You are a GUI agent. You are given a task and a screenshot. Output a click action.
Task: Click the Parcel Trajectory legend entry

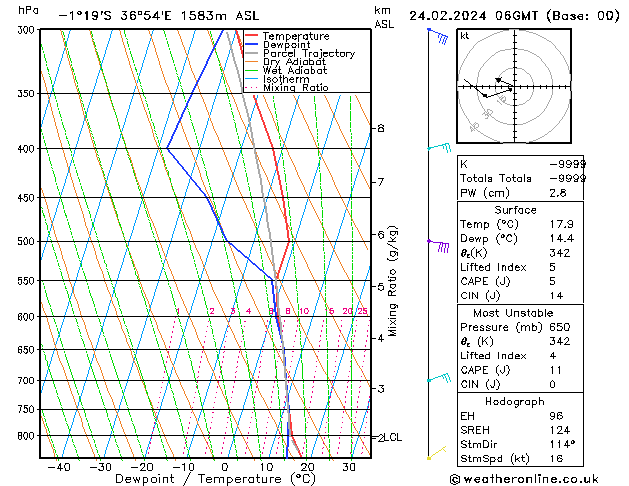(x=308, y=54)
